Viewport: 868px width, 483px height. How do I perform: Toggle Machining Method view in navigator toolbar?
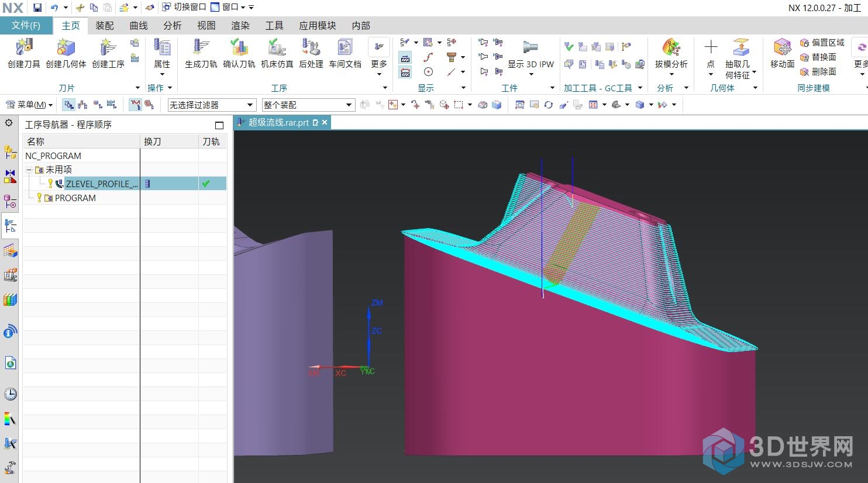point(112,105)
